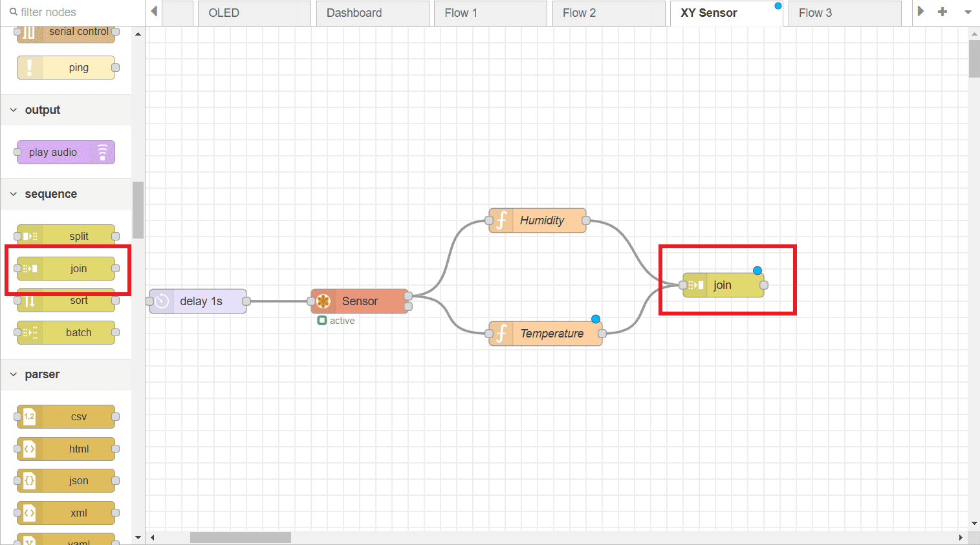The height and width of the screenshot is (545, 980).
Task: Select the json parser node
Action: pyautogui.click(x=65, y=480)
